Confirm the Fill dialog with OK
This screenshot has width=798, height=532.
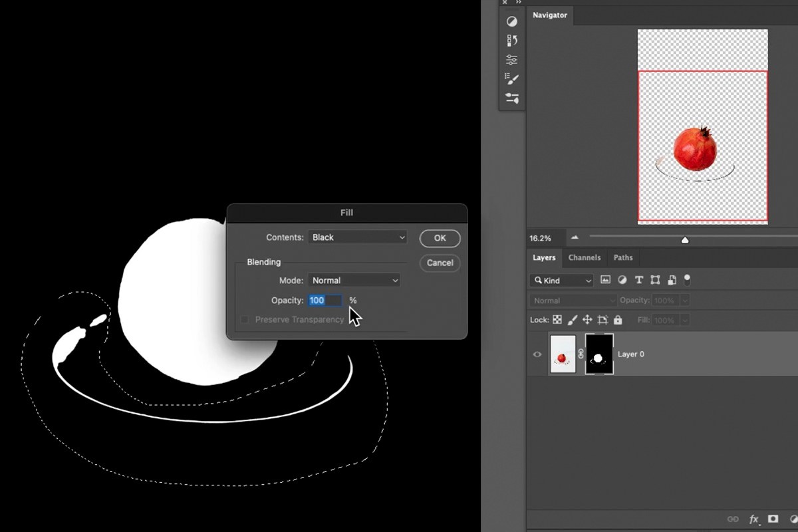440,238
